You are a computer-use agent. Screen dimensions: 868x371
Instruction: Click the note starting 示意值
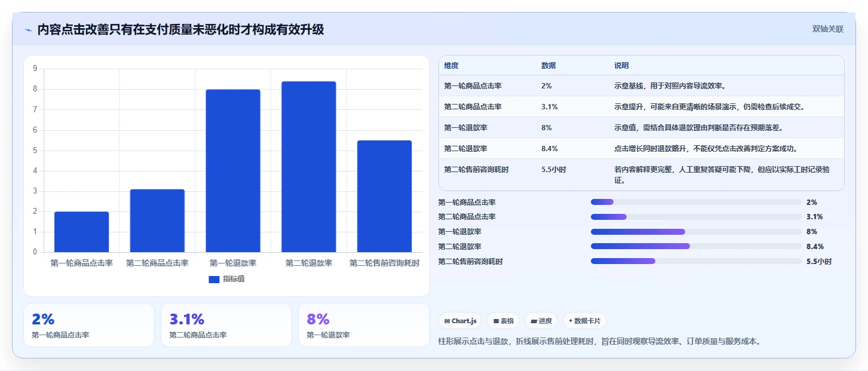point(698,128)
